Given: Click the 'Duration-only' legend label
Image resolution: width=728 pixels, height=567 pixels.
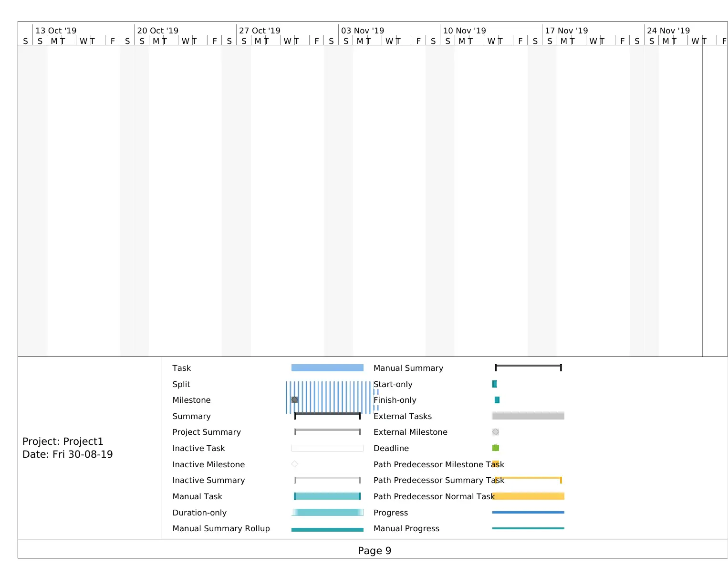Looking at the screenshot, I should click(199, 513).
